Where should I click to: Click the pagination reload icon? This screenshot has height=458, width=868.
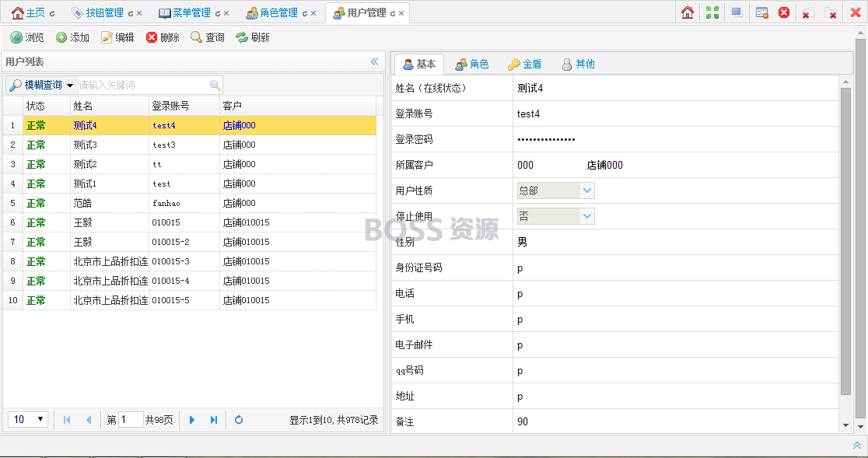tap(239, 420)
